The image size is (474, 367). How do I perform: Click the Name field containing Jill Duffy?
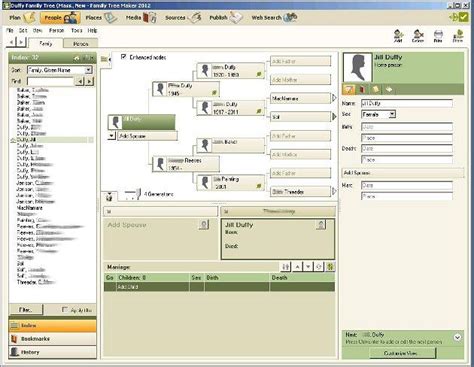click(407, 103)
